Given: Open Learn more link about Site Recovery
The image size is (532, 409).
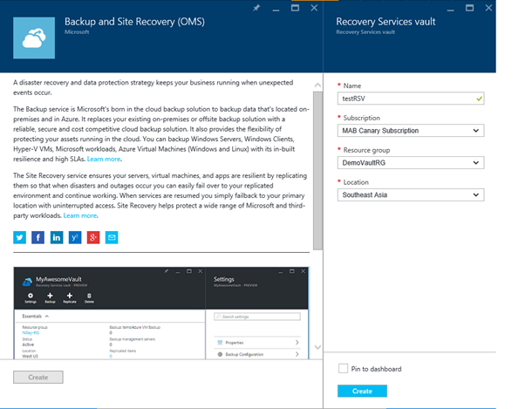Looking at the screenshot, I should [x=80, y=215].
